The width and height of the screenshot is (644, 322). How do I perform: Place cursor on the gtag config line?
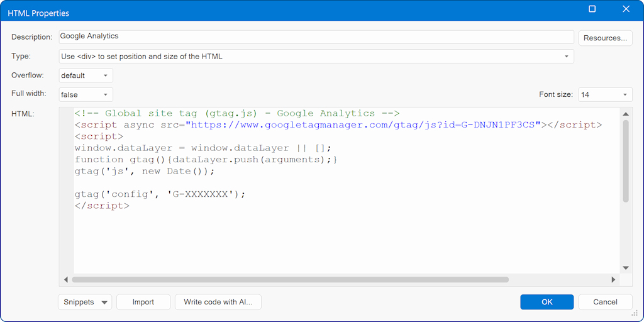(x=160, y=194)
